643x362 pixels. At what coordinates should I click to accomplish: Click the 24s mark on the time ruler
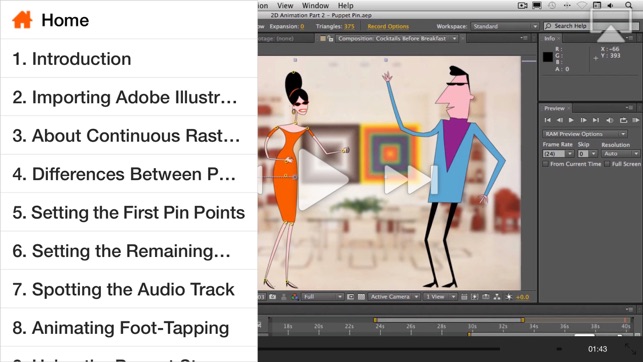tap(380, 327)
